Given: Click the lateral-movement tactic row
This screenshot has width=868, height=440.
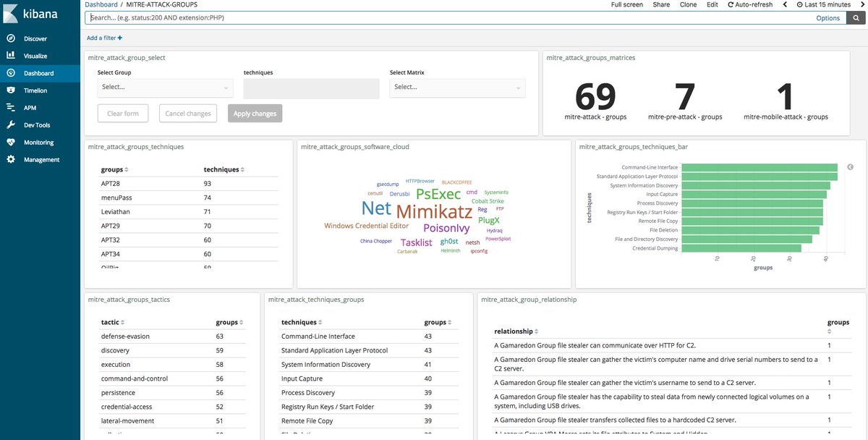Looking at the screenshot, I should 172,421.
